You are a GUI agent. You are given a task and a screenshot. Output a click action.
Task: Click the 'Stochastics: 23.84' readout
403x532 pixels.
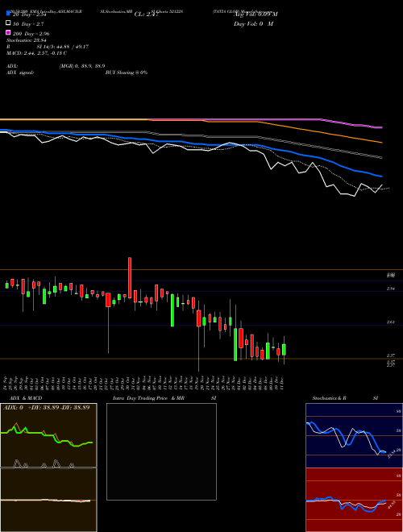tap(27, 40)
